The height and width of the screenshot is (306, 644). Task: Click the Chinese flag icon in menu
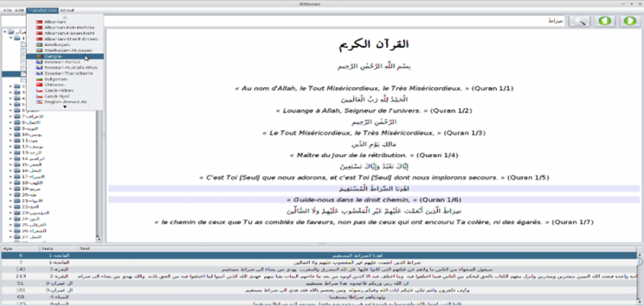pos(39,84)
